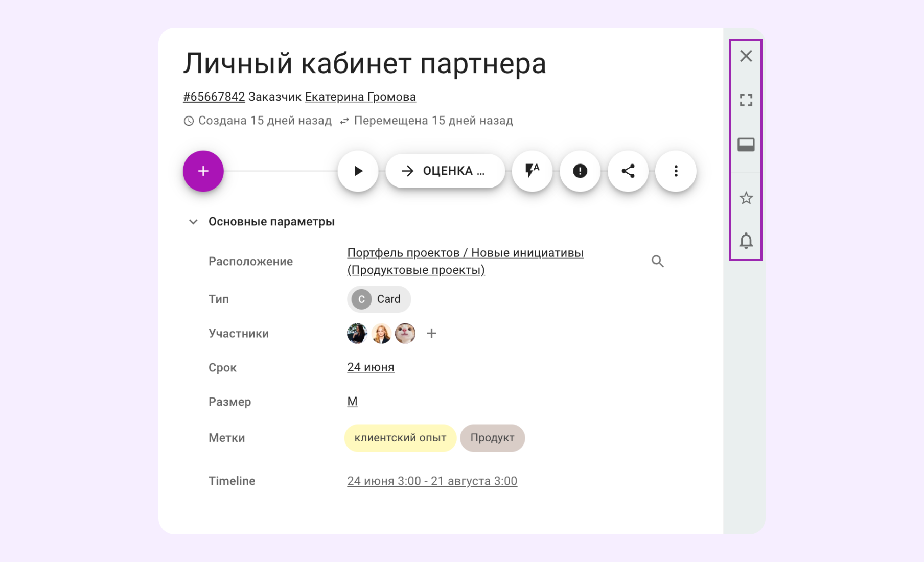Edit the due date 24 июня
Image resolution: width=924 pixels, height=562 pixels.
pyautogui.click(x=371, y=367)
